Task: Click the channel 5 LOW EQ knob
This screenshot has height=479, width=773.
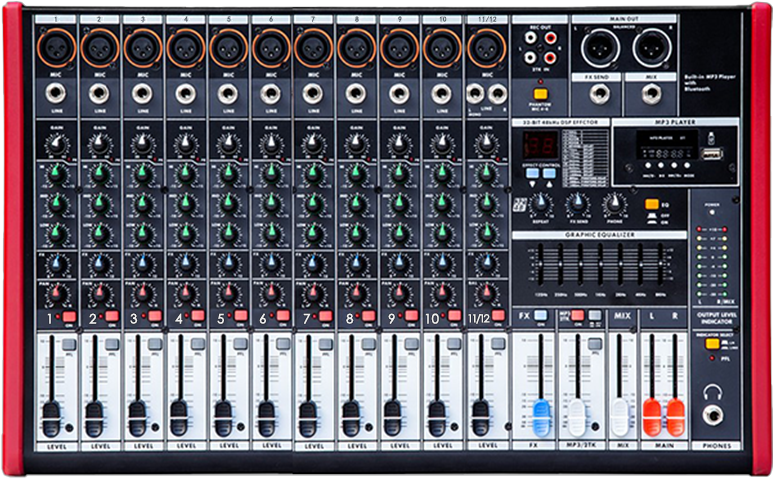Action: [x=228, y=233]
